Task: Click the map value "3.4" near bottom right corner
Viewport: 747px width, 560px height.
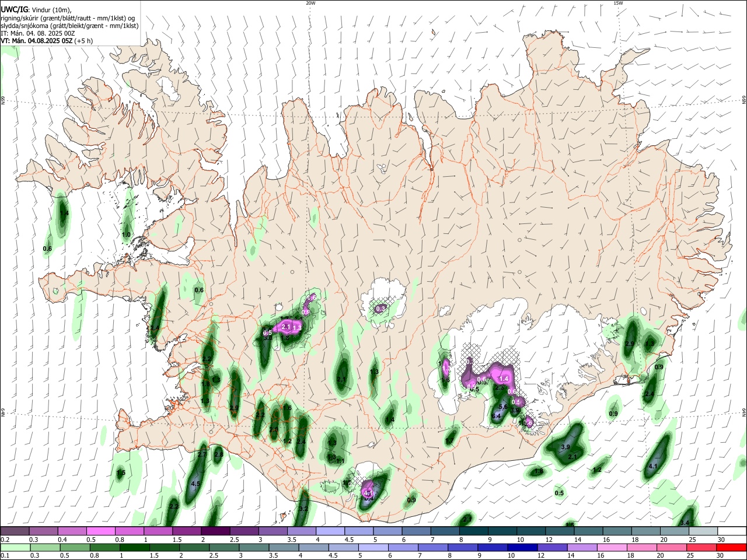Action: point(685,523)
